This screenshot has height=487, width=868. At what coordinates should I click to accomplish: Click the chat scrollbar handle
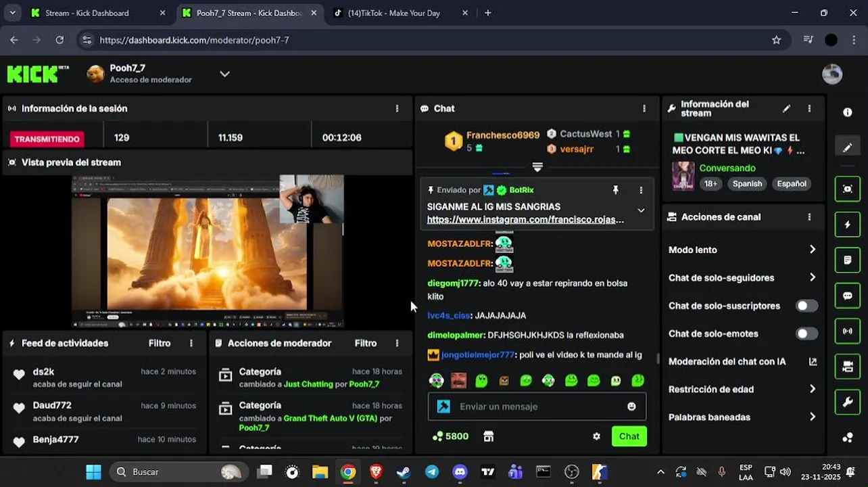[658, 358]
